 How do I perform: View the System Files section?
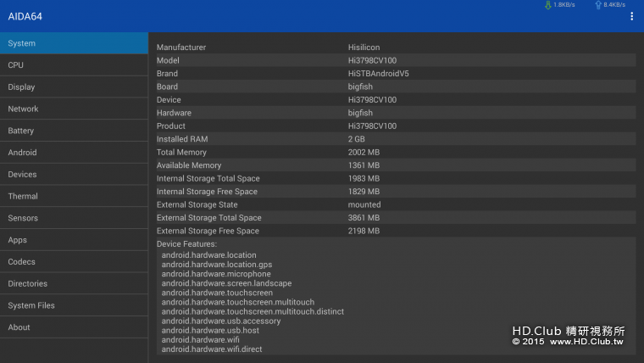(74, 305)
